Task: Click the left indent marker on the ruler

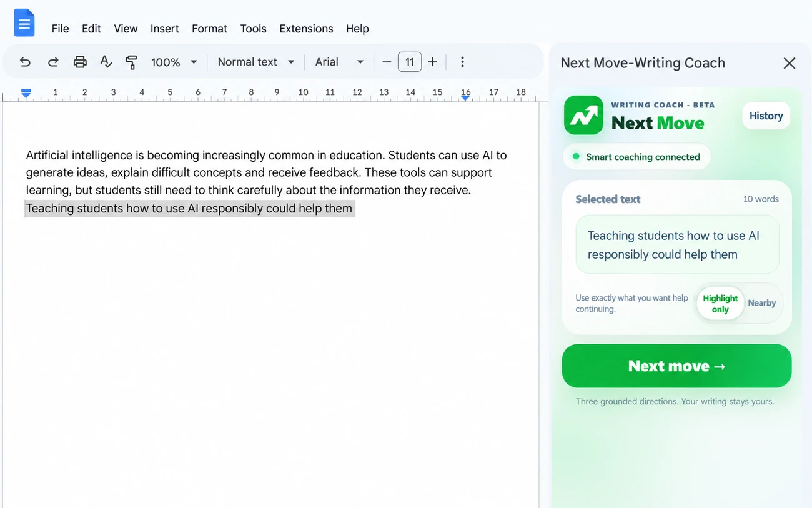Action: [26, 93]
